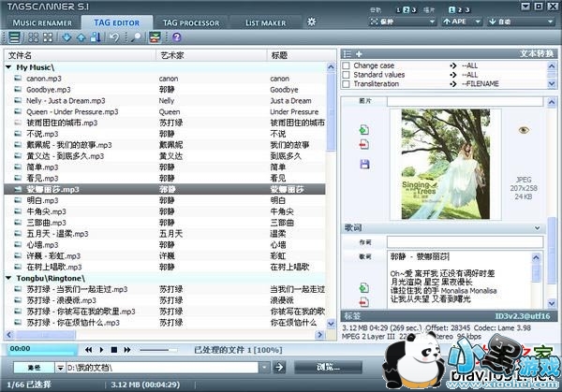Collapse the My Music\ folder group

pos(9,67)
